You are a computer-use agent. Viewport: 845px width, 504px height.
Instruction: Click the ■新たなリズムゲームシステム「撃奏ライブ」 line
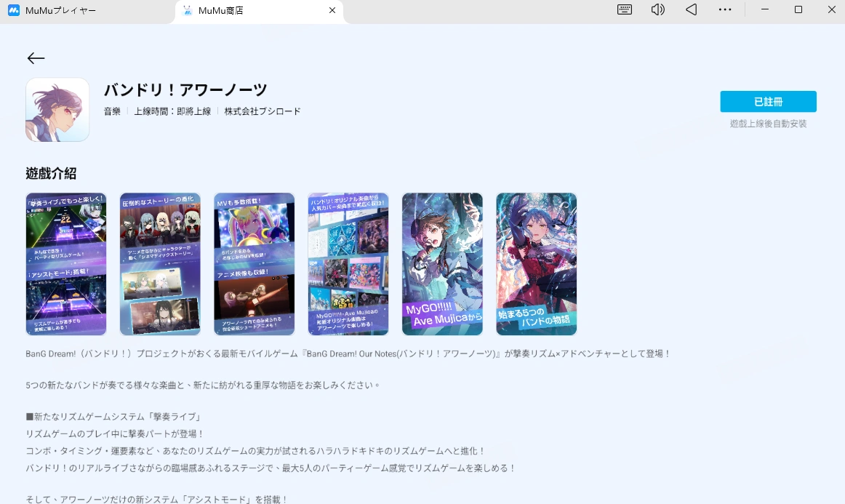click(113, 417)
